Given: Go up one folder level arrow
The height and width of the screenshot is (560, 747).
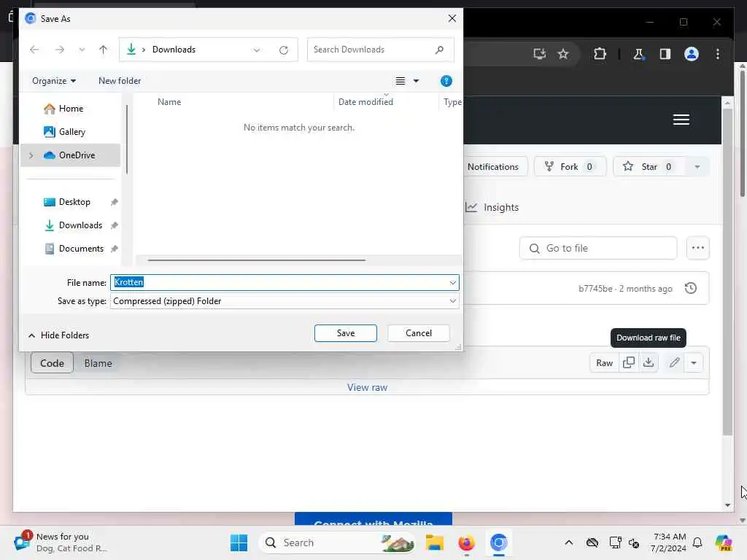Looking at the screenshot, I should pyautogui.click(x=103, y=50).
